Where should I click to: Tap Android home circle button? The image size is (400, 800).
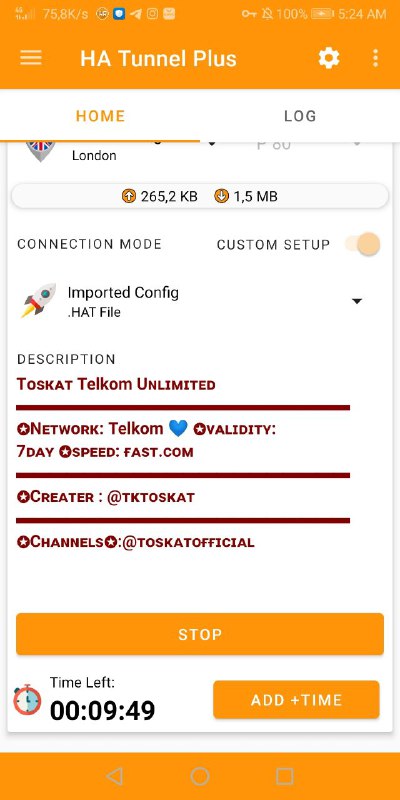pos(200,777)
